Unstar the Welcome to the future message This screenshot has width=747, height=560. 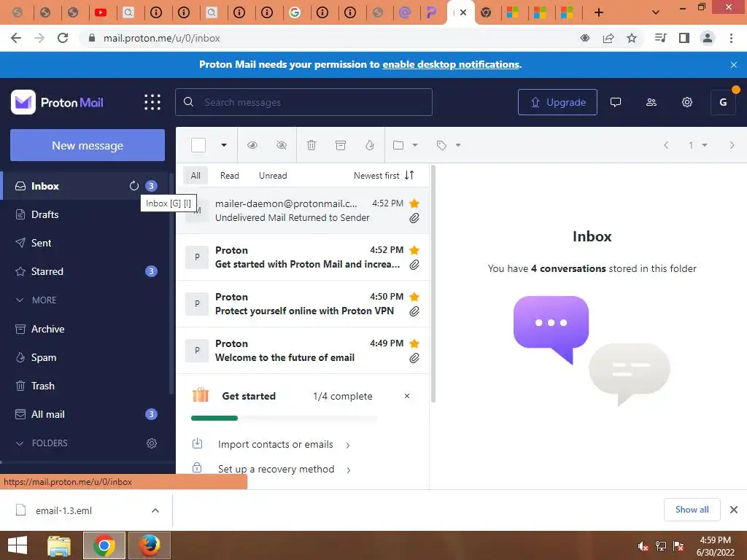coord(414,343)
